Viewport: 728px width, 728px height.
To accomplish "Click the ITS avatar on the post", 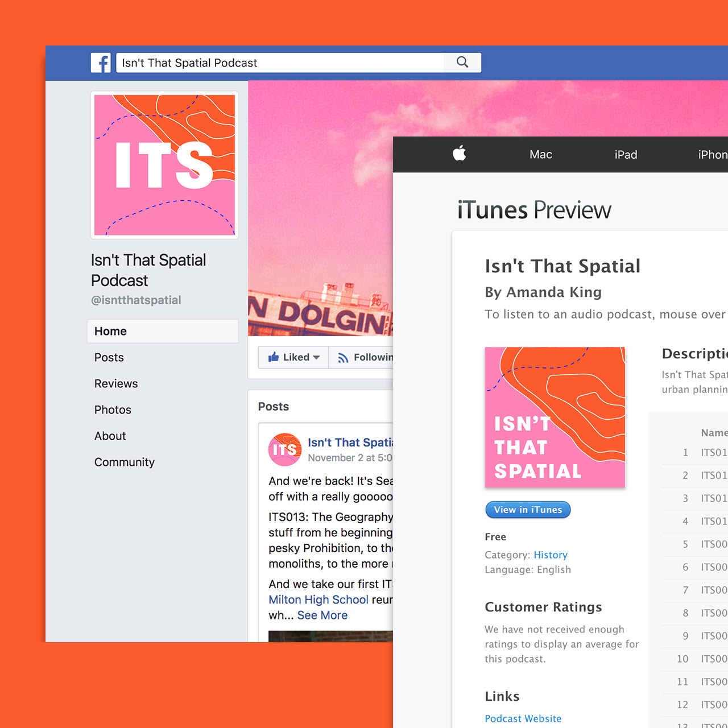I will [285, 449].
